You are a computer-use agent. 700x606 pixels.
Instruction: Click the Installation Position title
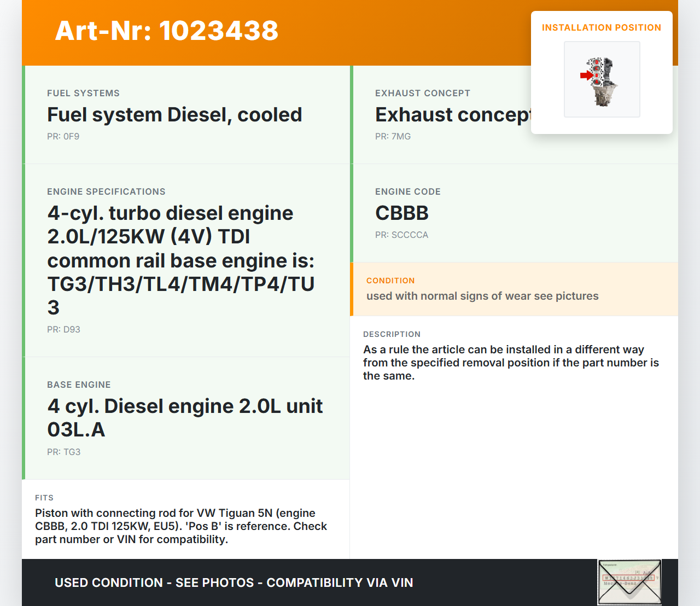tap(601, 27)
